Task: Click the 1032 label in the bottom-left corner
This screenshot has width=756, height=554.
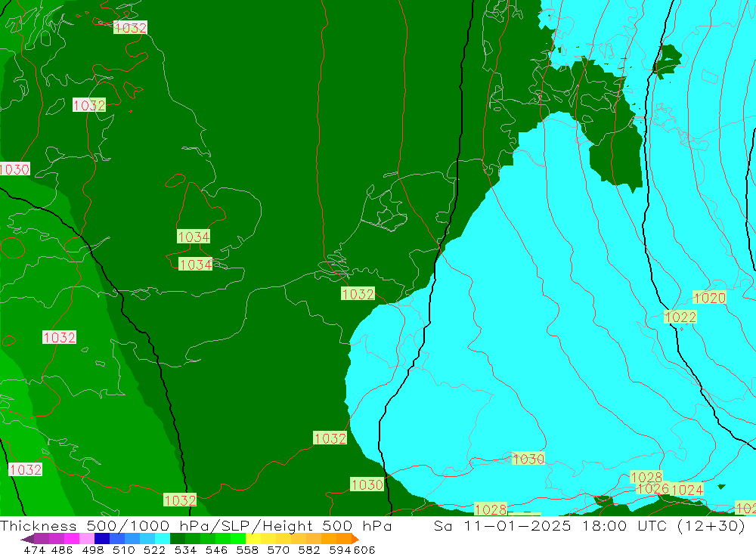Action: pos(26,469)
